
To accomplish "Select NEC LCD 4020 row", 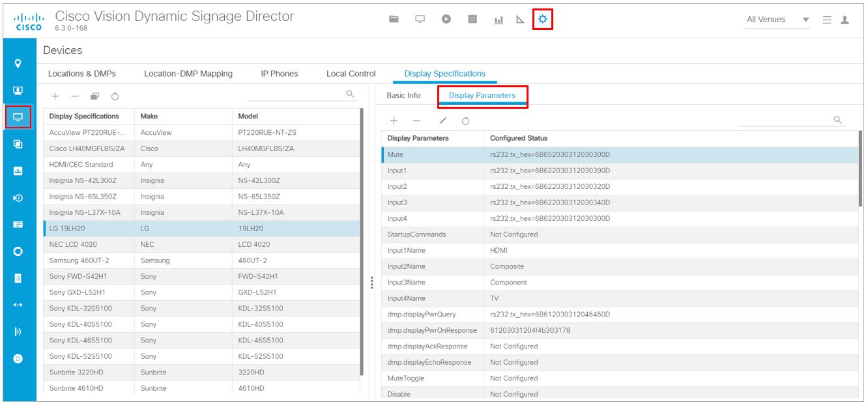I will click(x=201, y=244).
